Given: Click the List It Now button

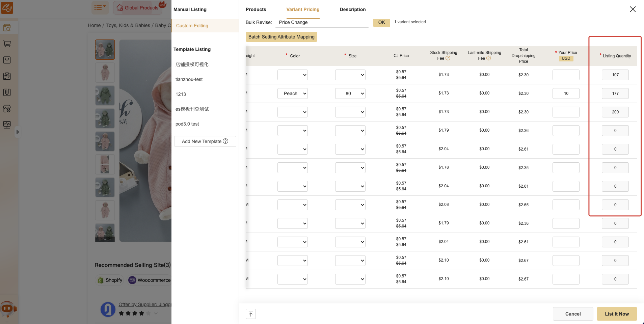Looking at the screenshot, I should (617, 314).
